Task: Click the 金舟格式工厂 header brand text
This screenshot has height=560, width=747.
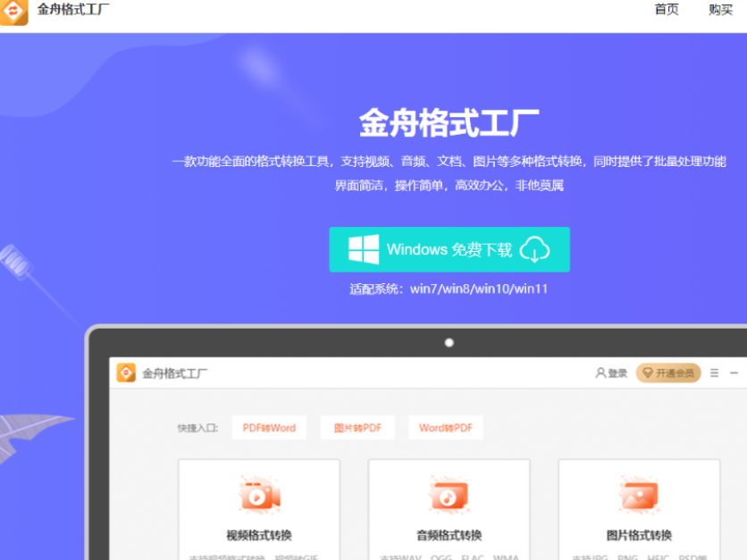Action: point(73,9)
